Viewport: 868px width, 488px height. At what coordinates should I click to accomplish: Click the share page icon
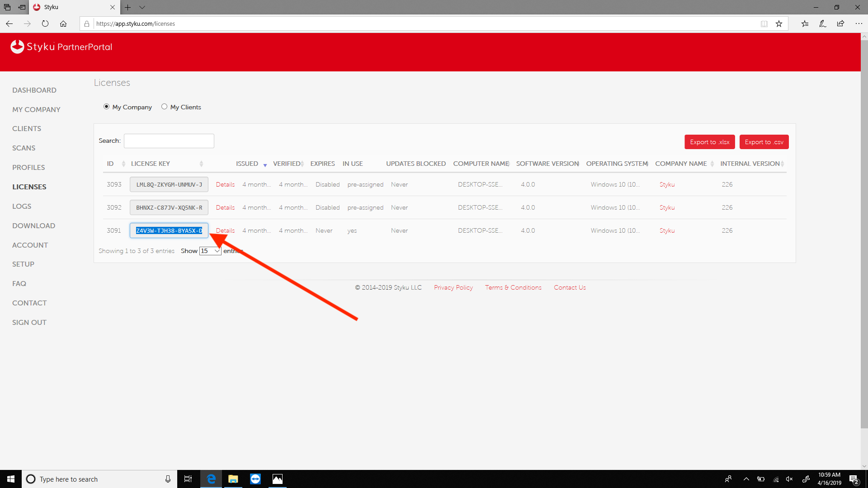pos(840,23)
